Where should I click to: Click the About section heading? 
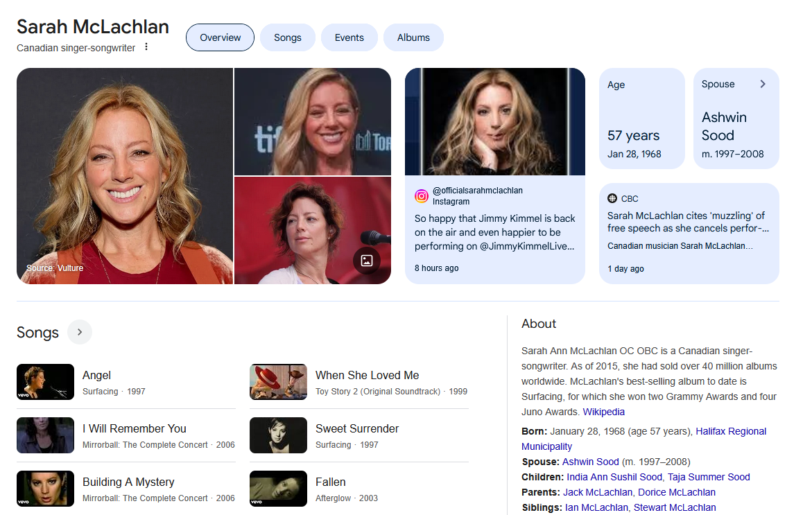click(539, 324)
